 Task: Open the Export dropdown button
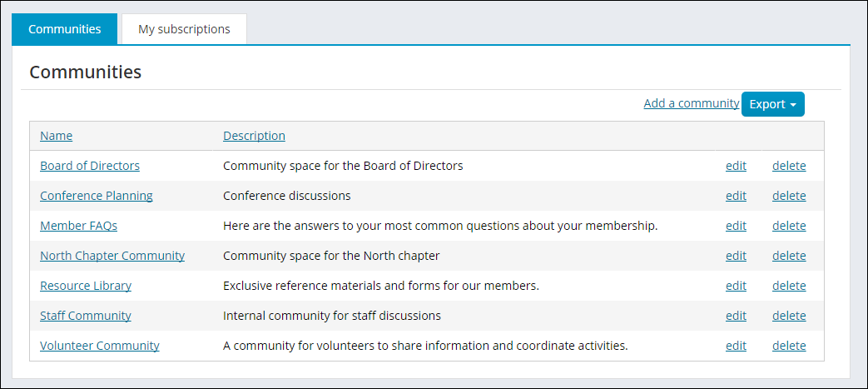772,104
